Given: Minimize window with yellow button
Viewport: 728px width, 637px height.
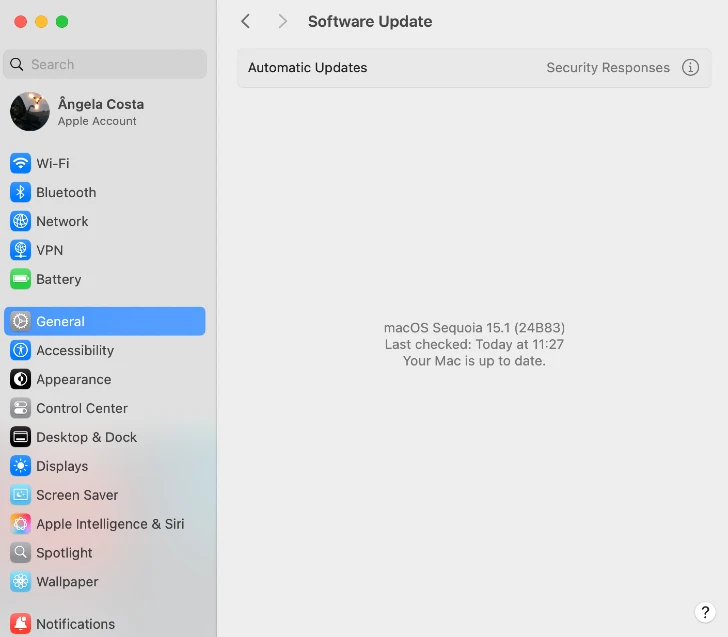Looking at the screenshot, I should pos(41,21).
